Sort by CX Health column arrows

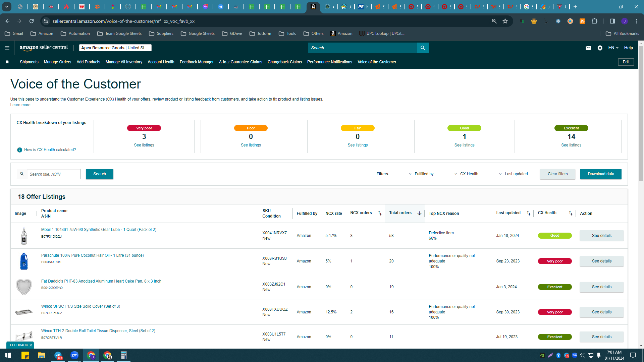[571, 213]
